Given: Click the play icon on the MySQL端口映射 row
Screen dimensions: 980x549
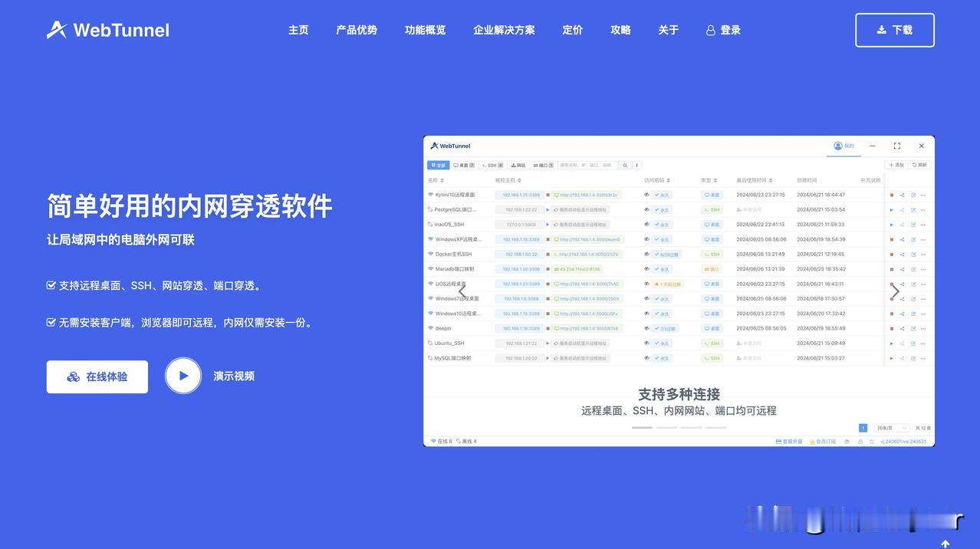Looking at the screenshot, I should (891, 357).
